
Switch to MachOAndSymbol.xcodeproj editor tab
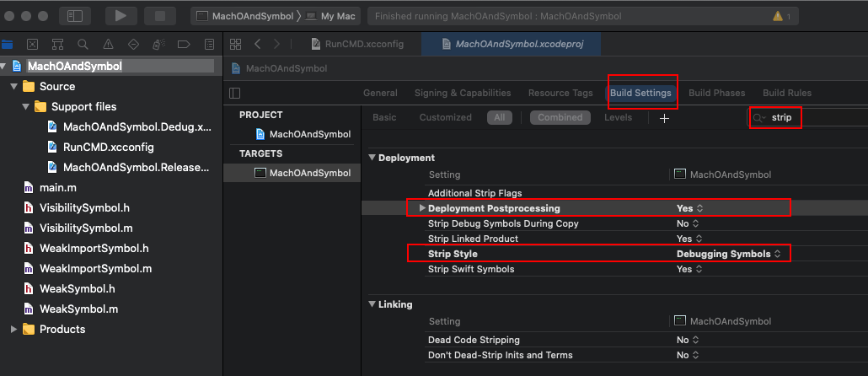tap(511, 45)
